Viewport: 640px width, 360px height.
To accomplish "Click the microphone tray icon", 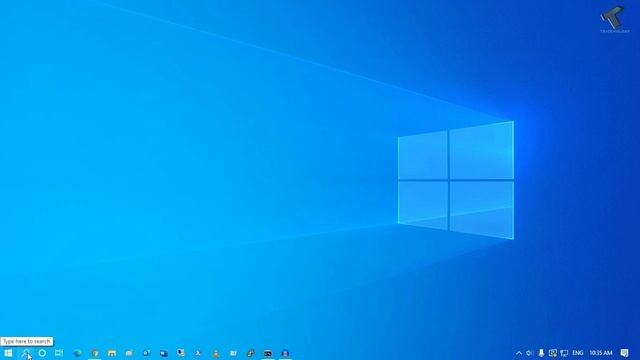I will point(541,353).
